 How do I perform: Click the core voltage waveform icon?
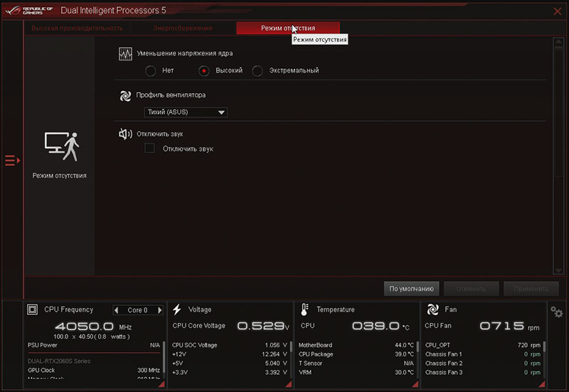(126, 54)
